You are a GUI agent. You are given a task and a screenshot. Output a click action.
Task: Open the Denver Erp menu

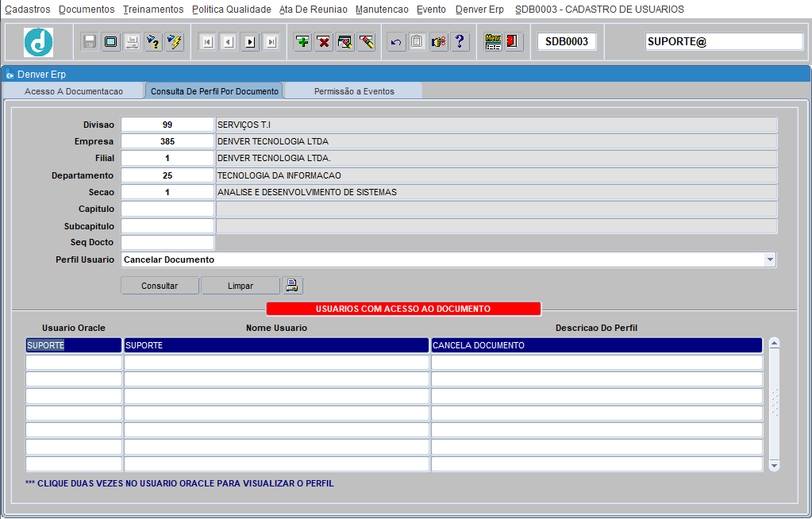click(479, 10)
